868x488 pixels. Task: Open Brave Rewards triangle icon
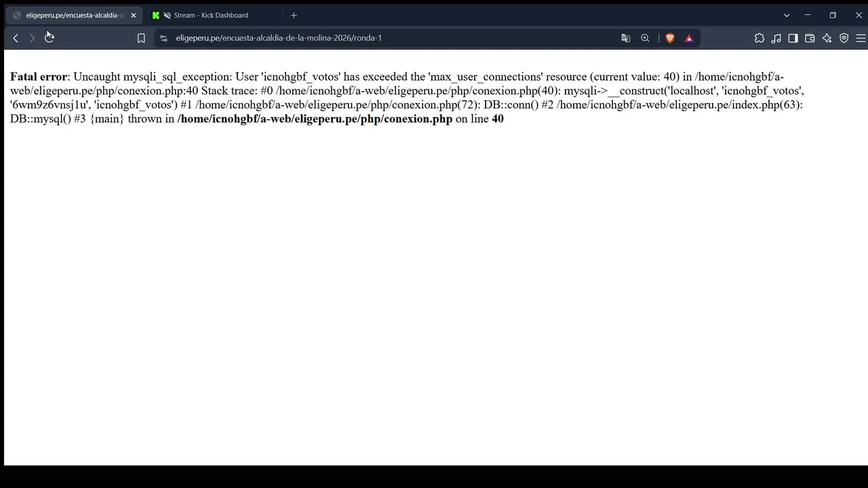(x=689, y=38)
